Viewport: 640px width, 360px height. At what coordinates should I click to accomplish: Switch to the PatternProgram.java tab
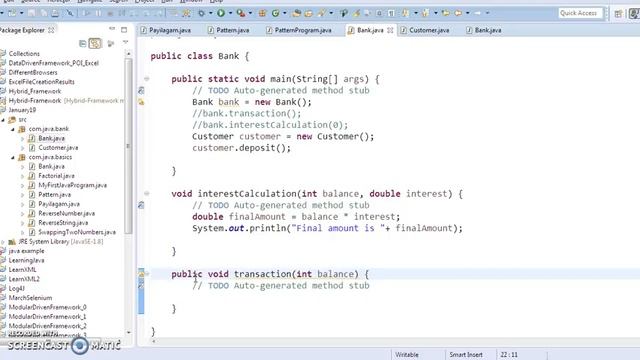coord(298,30)
